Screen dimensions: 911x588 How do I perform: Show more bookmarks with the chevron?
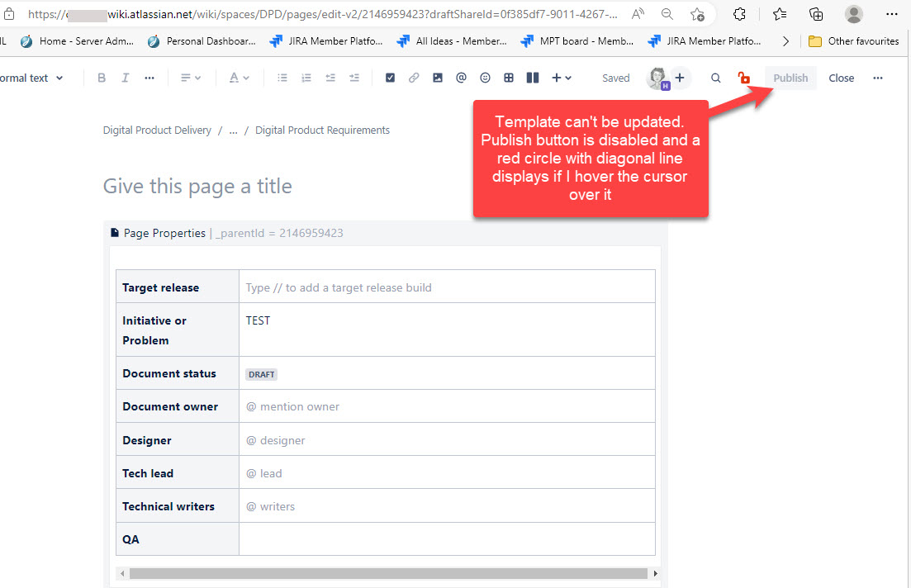point(785,41)
